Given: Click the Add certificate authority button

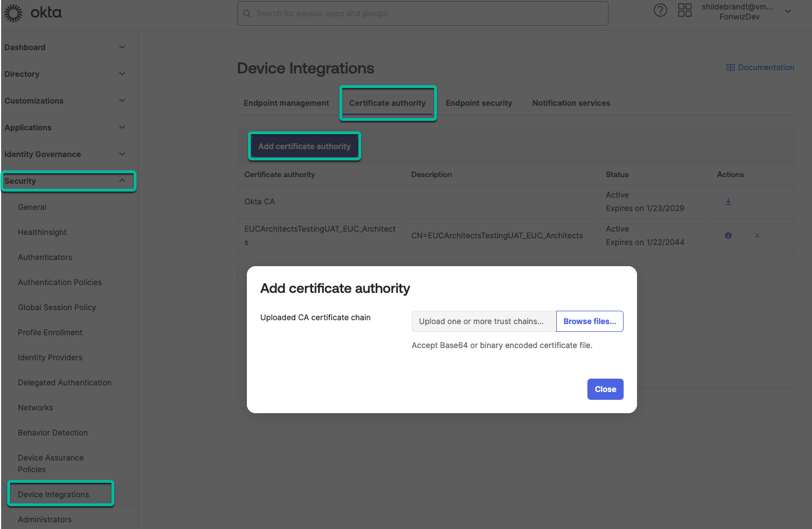Looking at the screenshot, I should point(304,146).
